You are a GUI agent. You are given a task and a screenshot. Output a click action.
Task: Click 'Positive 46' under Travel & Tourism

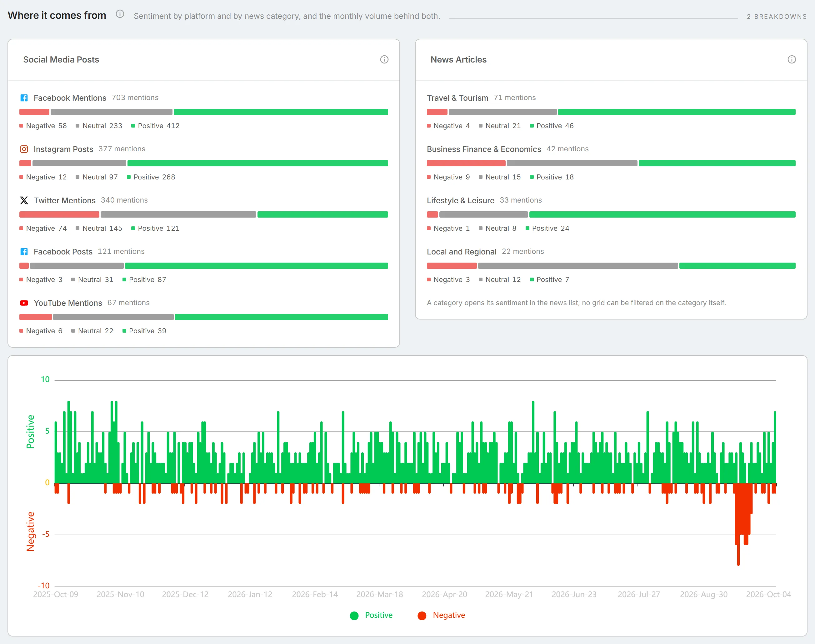[x=552, y=126]
